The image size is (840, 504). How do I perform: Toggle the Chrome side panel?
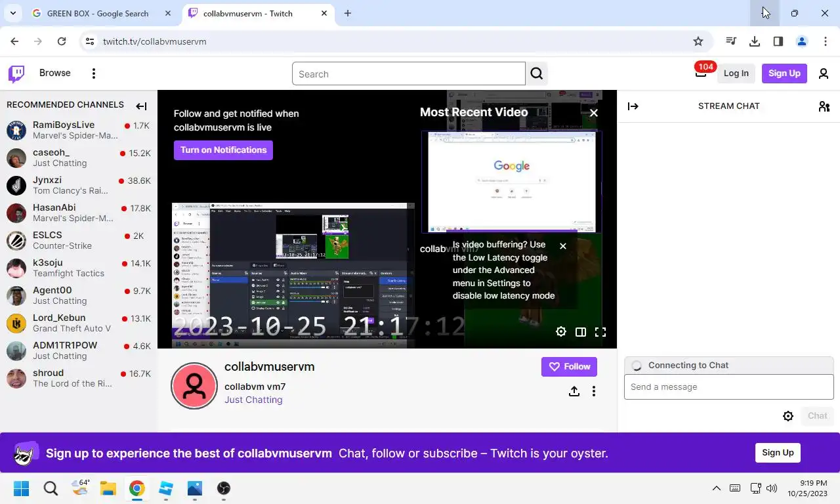click(x=778, y=41)
